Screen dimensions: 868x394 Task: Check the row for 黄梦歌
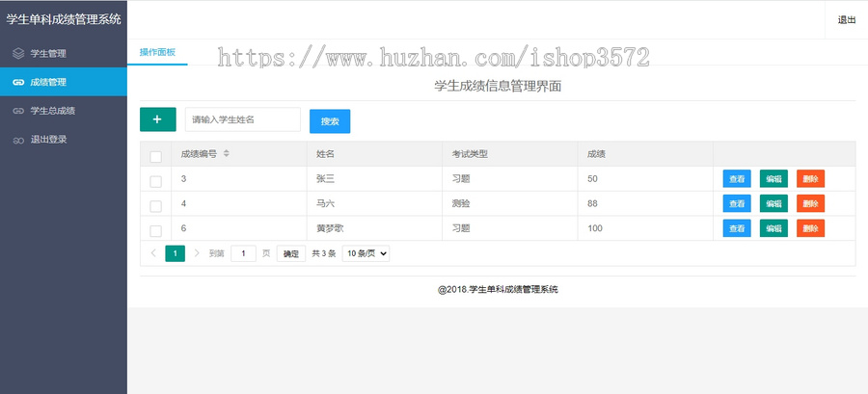click(x=156, y=231)
